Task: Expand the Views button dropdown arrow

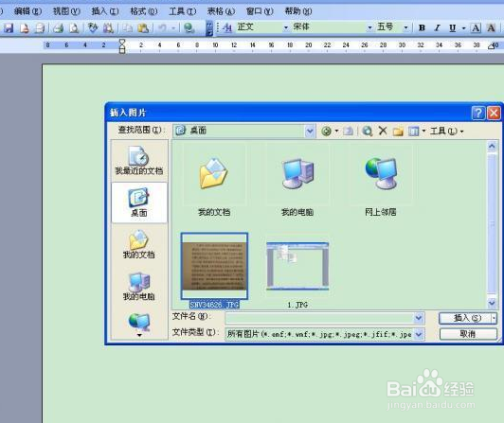Action: [423, 131]
